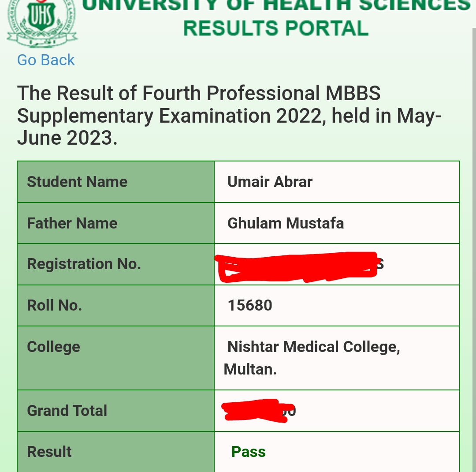Select the College label cell
The height and width of the screenshot is (472, 476).
[115, 358]
